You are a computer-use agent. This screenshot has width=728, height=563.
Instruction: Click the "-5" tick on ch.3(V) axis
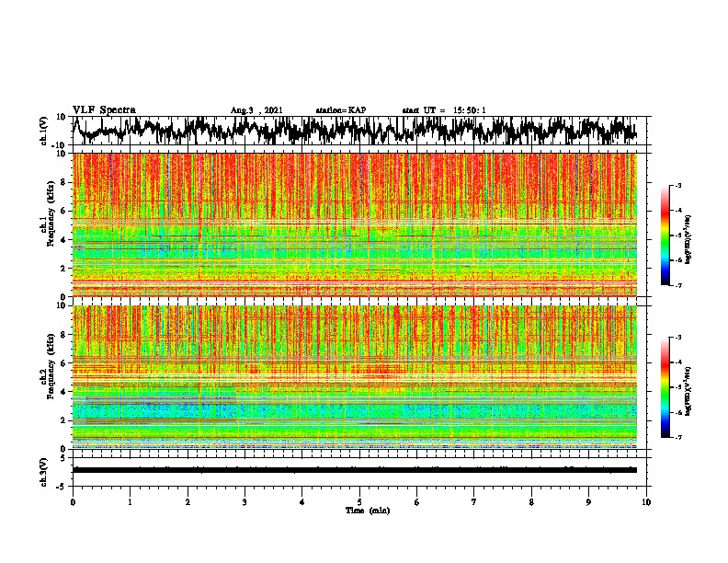point(62,487)
